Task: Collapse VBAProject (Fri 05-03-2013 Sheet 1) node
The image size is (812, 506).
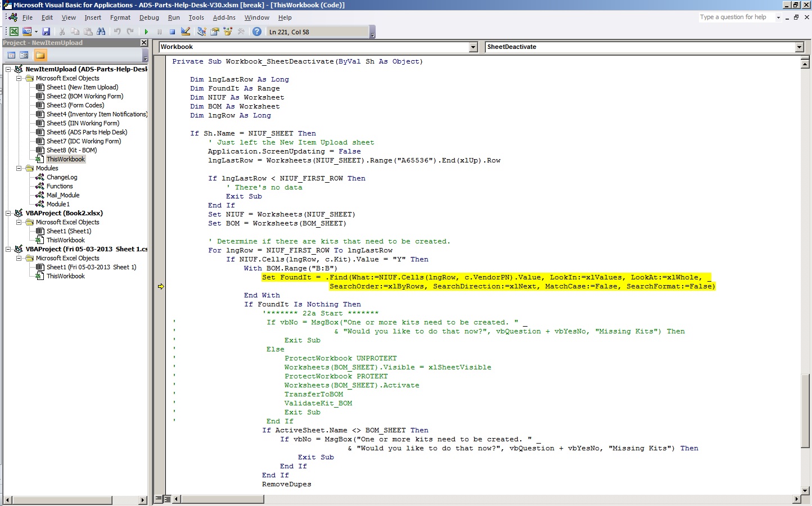Action: [8, 249]
